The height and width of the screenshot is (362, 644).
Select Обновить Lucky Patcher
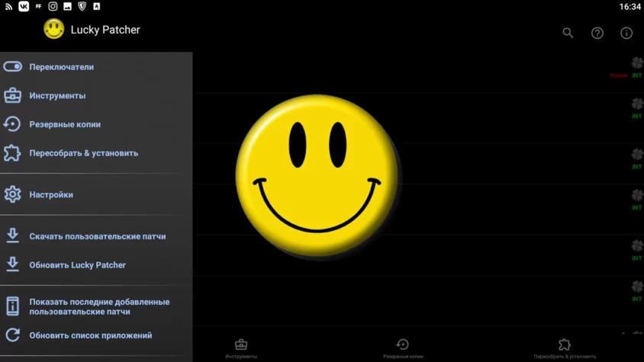tap(96, 265)
